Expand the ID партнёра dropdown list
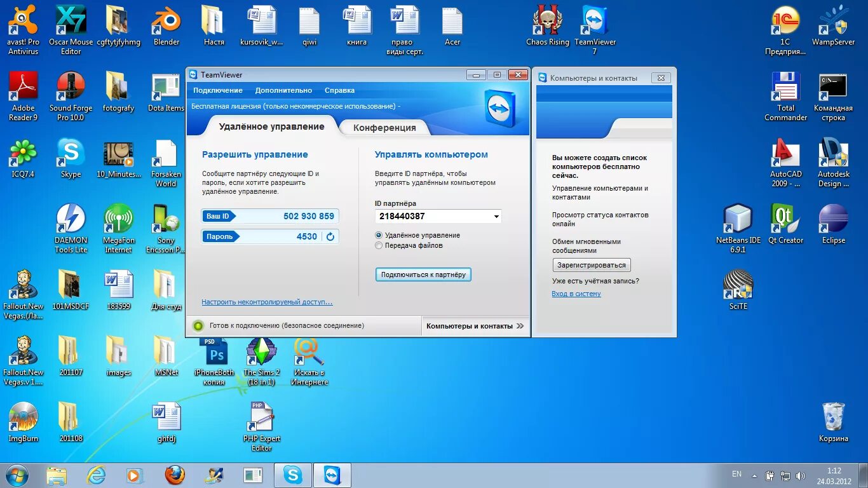The width and height of the screenshot is (868, 488). pyautogui.click(x=496, y=217)
